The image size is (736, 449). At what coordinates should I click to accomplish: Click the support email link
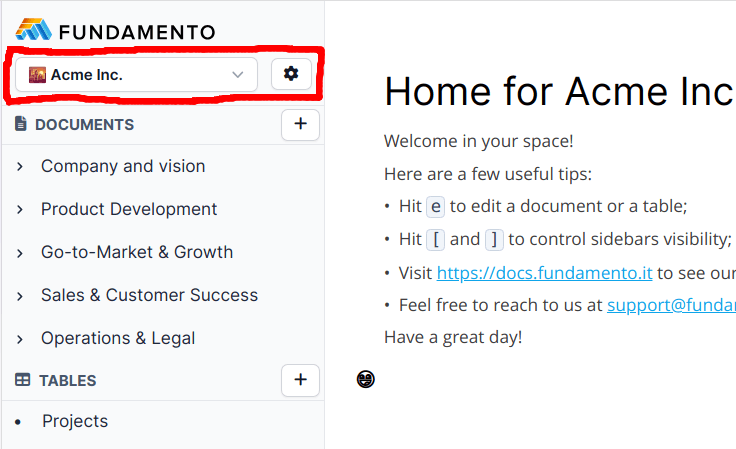click(670, 305)
